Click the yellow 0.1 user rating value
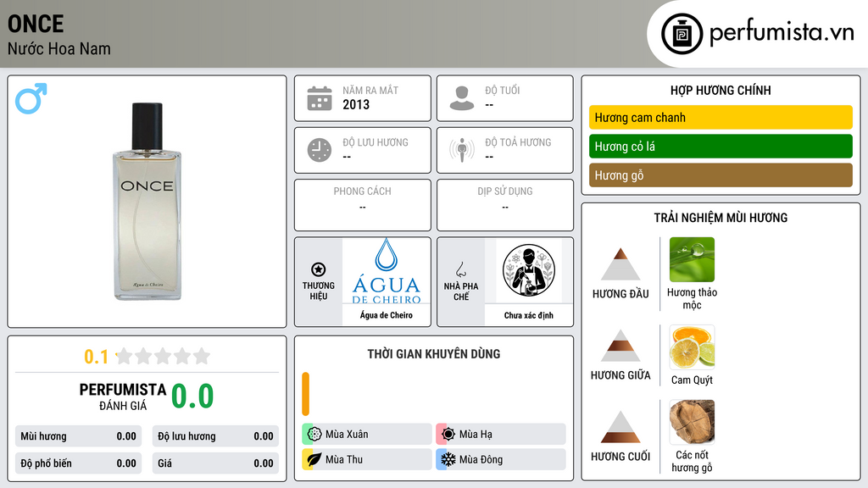Viewport: 868px width, 488px height. click(x=96, y=357)
